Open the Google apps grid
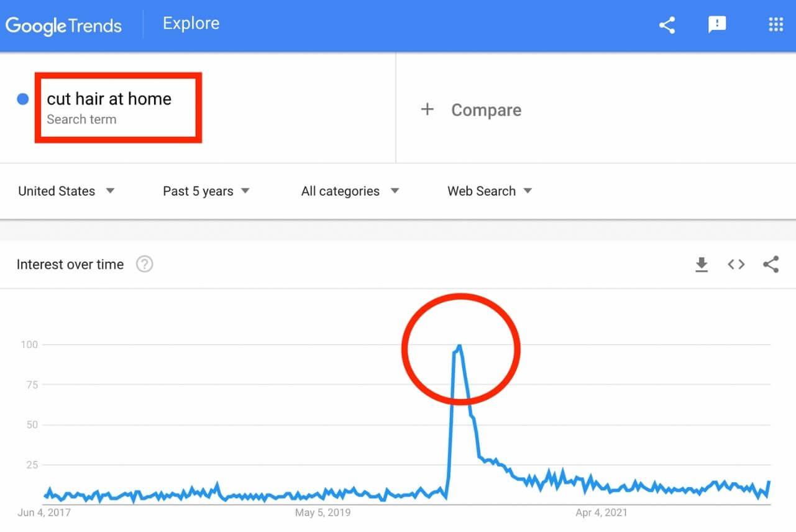Viewport: 796px width, 532px height. [x=775, y=25]
